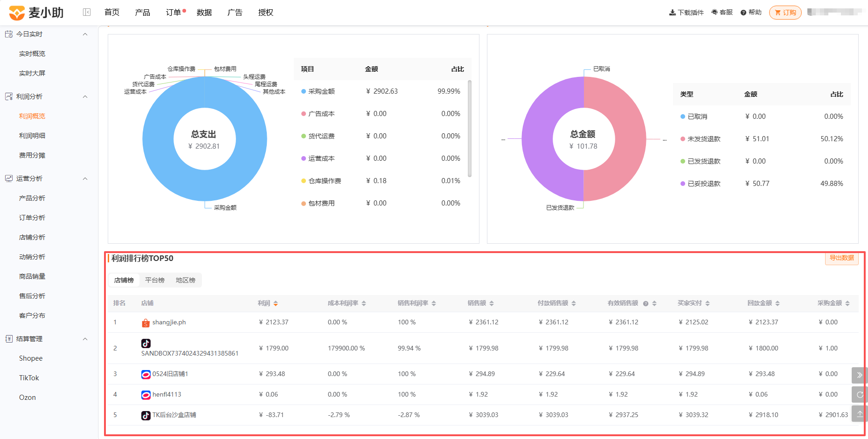Image resolution: width=868 pixels, height=439 pixels.
Task: Toggle the undelivered refund legend dot
Action: tap(683, 139)
